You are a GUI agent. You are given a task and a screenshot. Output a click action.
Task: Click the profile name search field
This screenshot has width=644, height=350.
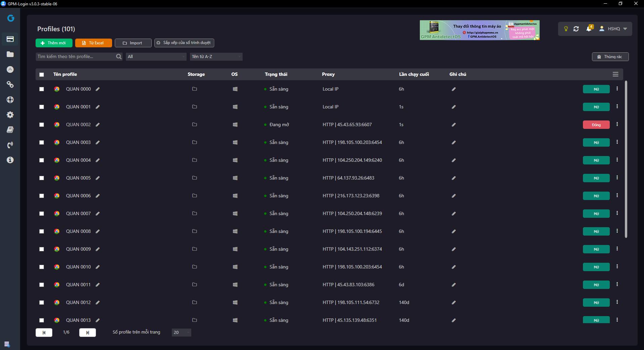pyautogui.click(x=76, y=57)
